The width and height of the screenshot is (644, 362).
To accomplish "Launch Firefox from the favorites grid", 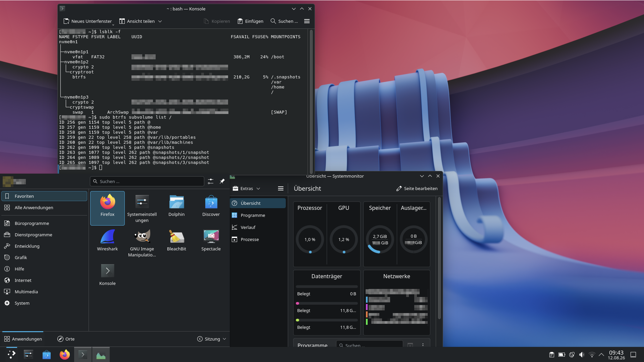I will tap(107, 208).
